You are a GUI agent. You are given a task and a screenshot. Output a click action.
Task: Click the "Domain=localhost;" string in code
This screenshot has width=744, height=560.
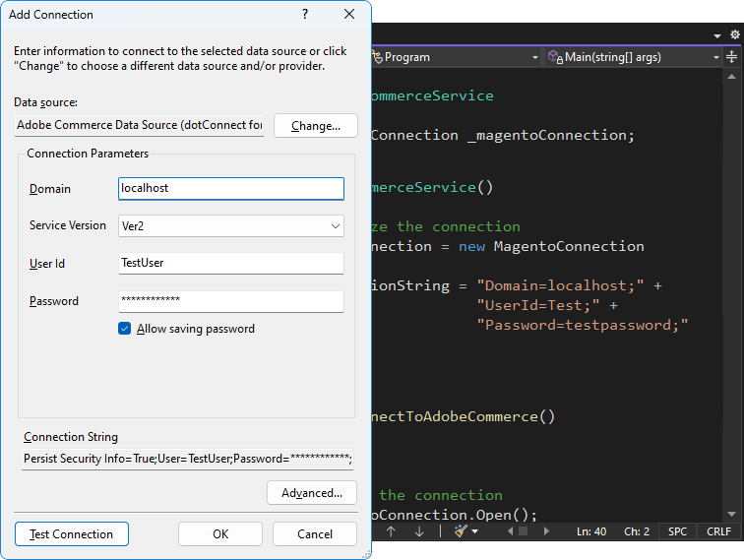(560, 285)
